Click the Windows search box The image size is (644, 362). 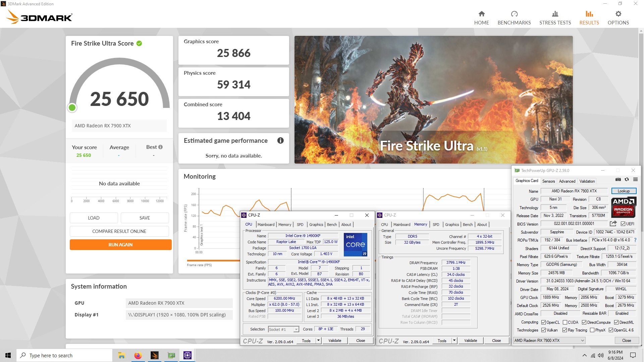click(x=64, y=355)
